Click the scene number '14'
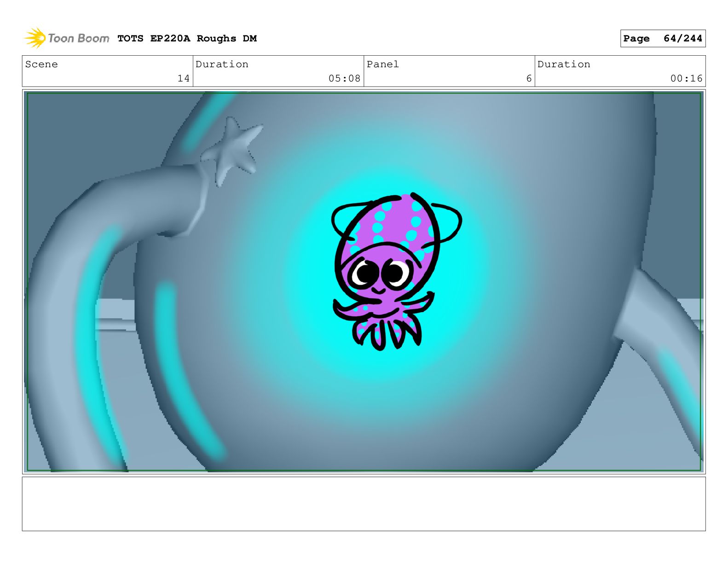The height and width of the screenshot is (564, 728). (184, 79)
